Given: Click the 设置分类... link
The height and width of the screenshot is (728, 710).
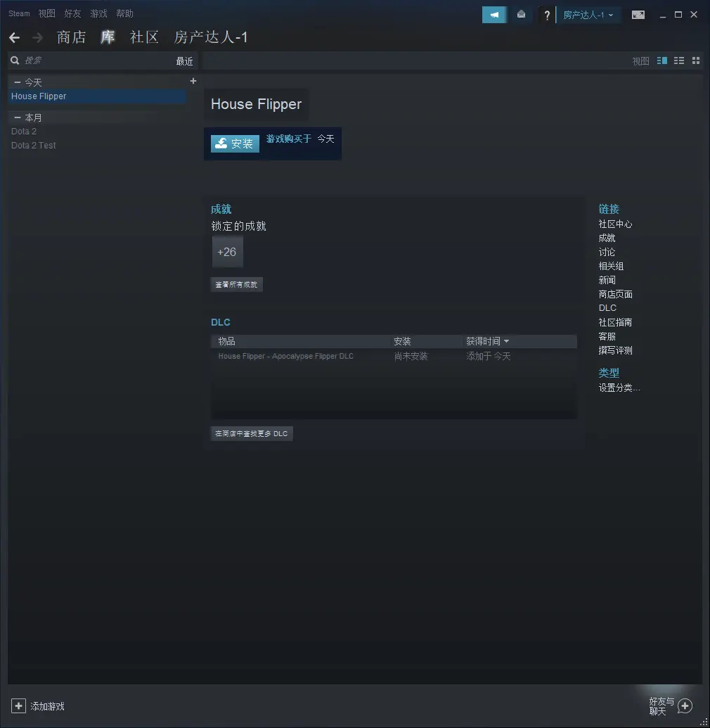Looking at the screenshot, I should (x=619, y=388).
